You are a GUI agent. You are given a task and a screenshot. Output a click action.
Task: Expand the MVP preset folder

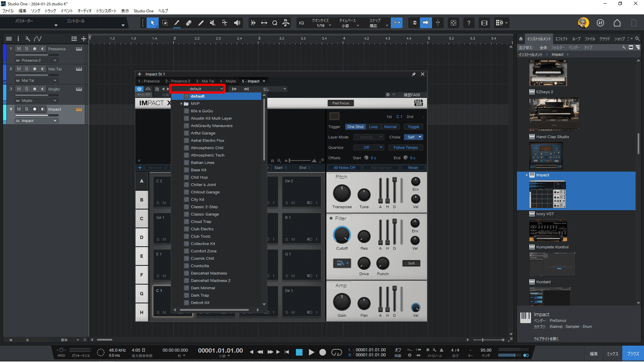point(181,104)
